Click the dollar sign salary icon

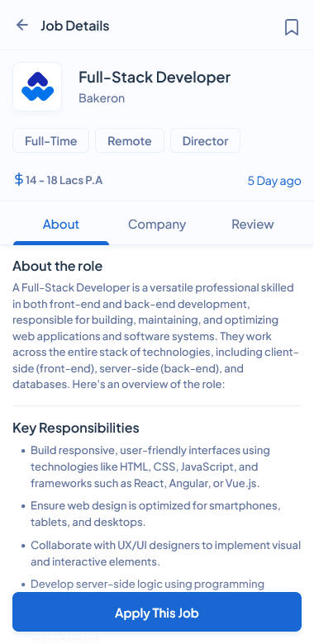click(18, 180)
